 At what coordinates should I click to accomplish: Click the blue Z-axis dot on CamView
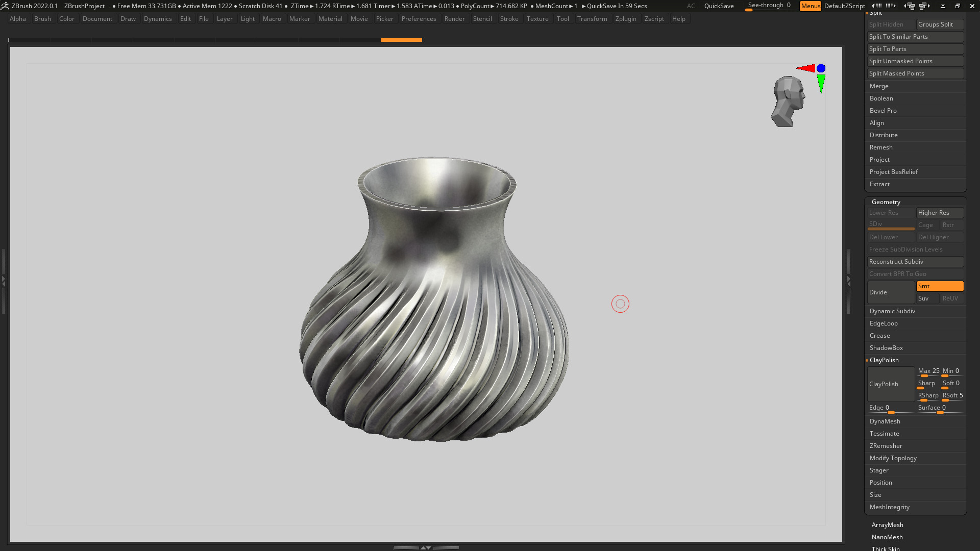click(821, 68)
